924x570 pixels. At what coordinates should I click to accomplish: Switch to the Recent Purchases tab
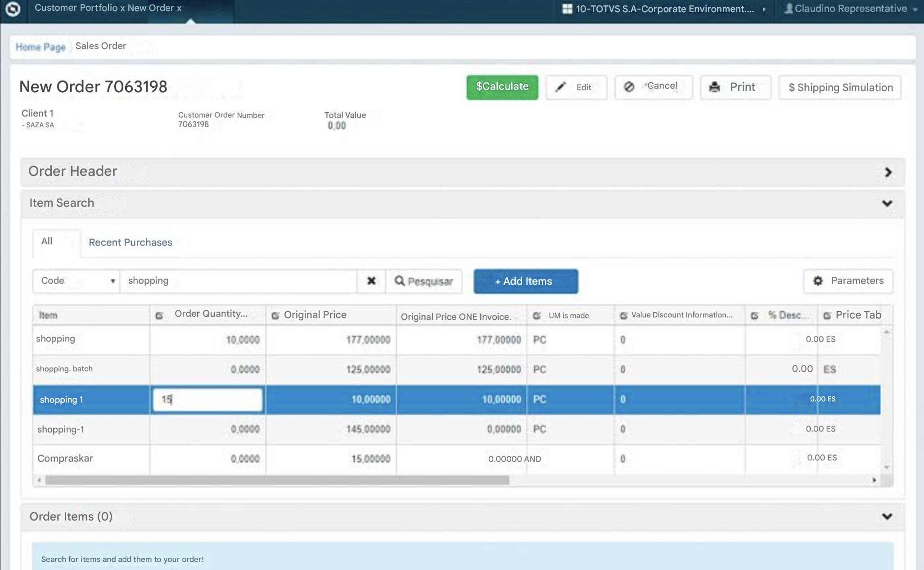[x=131, y=242]
